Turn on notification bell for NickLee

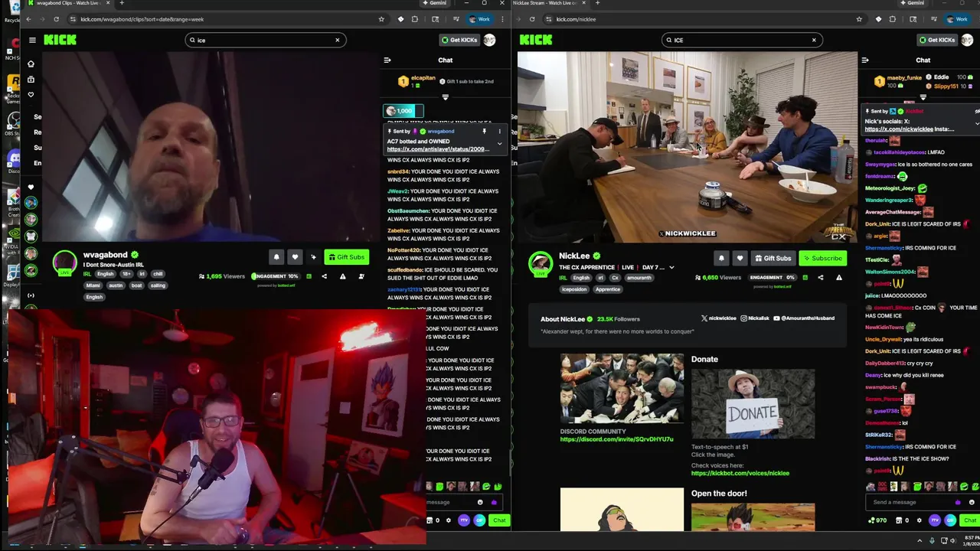721,259
